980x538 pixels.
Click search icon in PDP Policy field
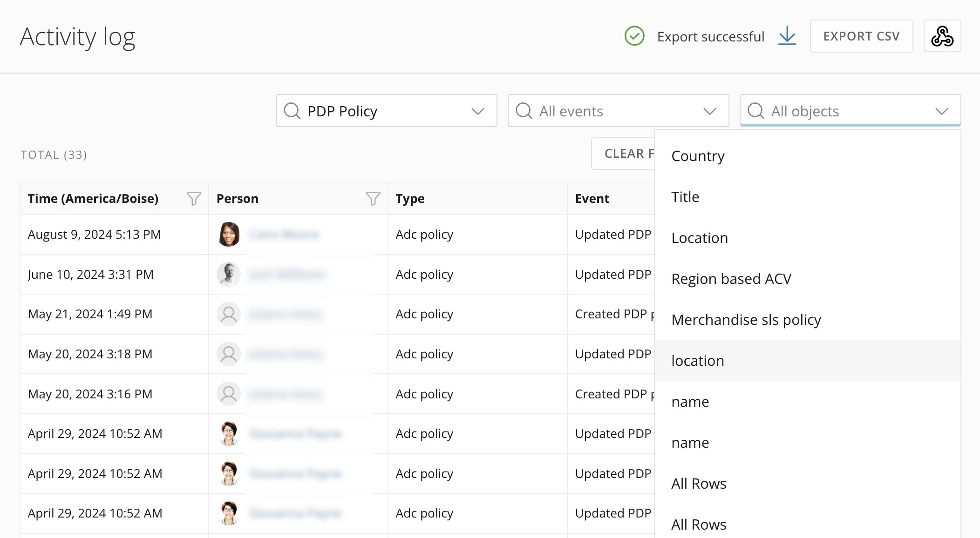click(292, 111)
